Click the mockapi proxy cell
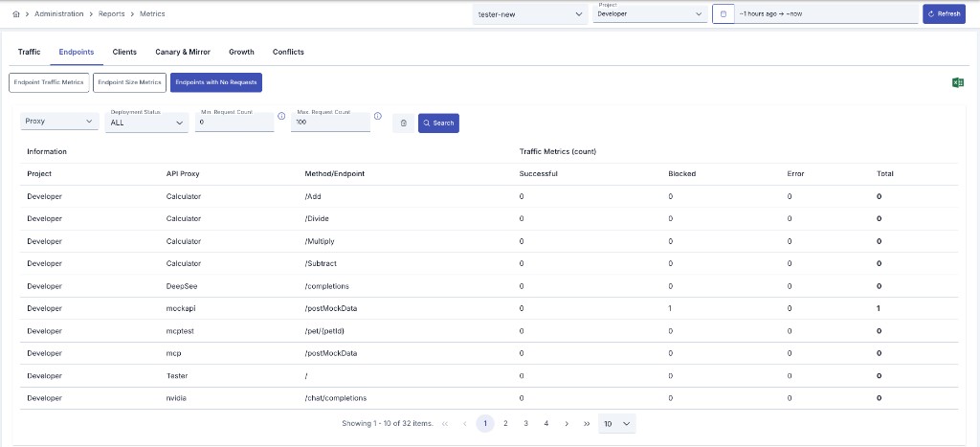Image resolution: width=980 pixels, height=447 pixels. tap(179, 309)
